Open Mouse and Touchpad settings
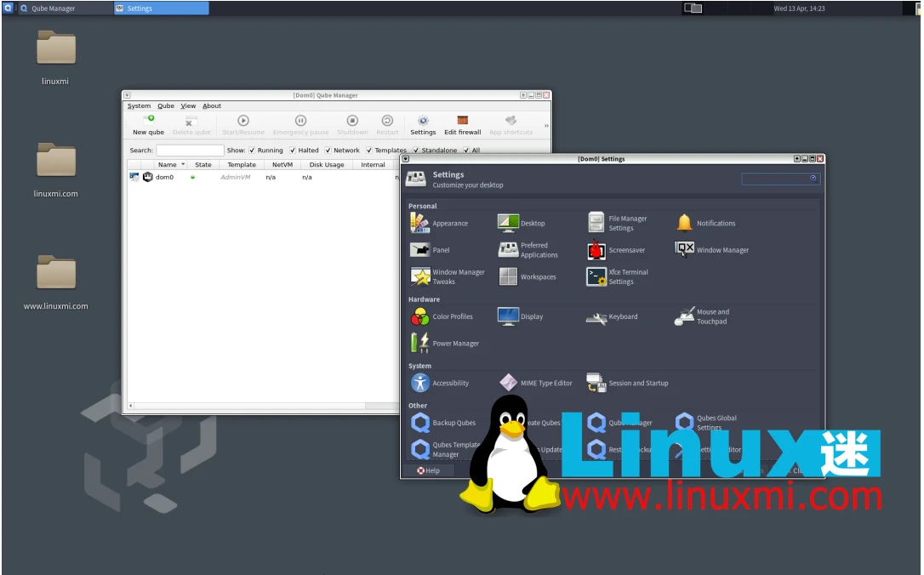This screenshot has width=924, height=575. pyautogui.click(x=702, y=316)
